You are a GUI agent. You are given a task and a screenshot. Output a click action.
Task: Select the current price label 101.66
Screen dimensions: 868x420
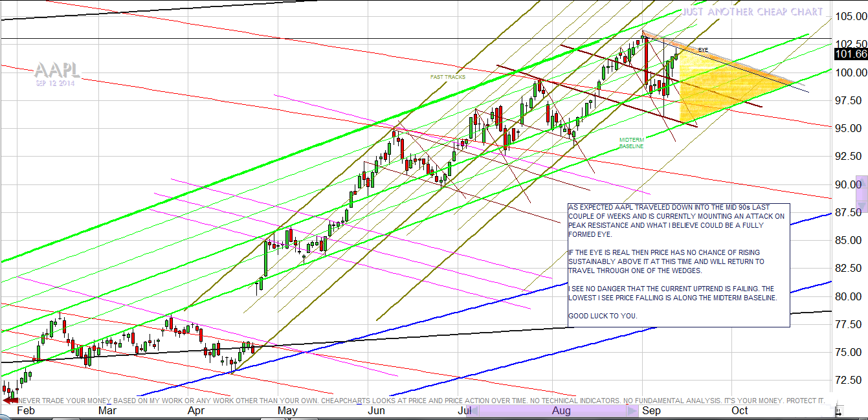pos(851,54)
